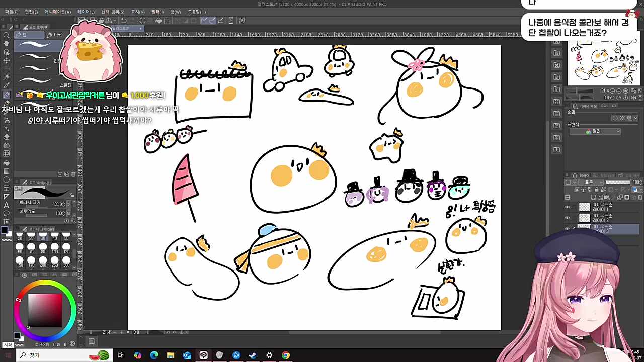Toggle visibility of 레이어 2
The width and height of the screenshot is (644, 362).
coord(568,218)
